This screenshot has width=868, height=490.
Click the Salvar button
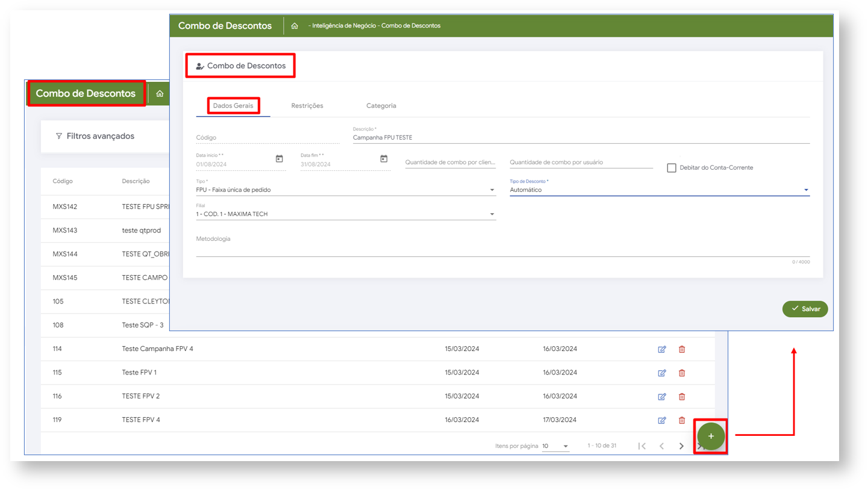coord(805,309)
